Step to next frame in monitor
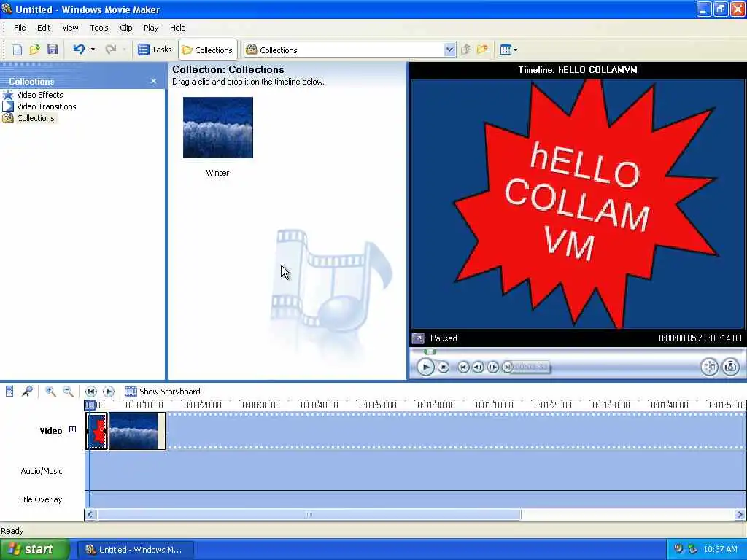747x560 pixels. pos(493,367)
